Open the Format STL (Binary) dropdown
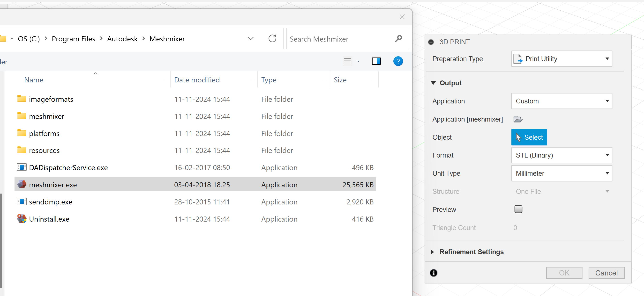 point(562,155)
